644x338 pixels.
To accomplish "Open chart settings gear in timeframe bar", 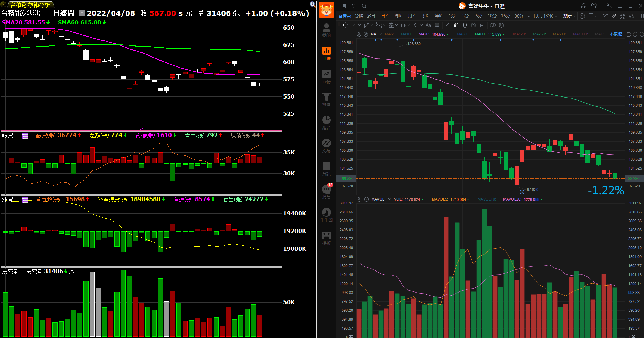I will (x=582, y=16).
